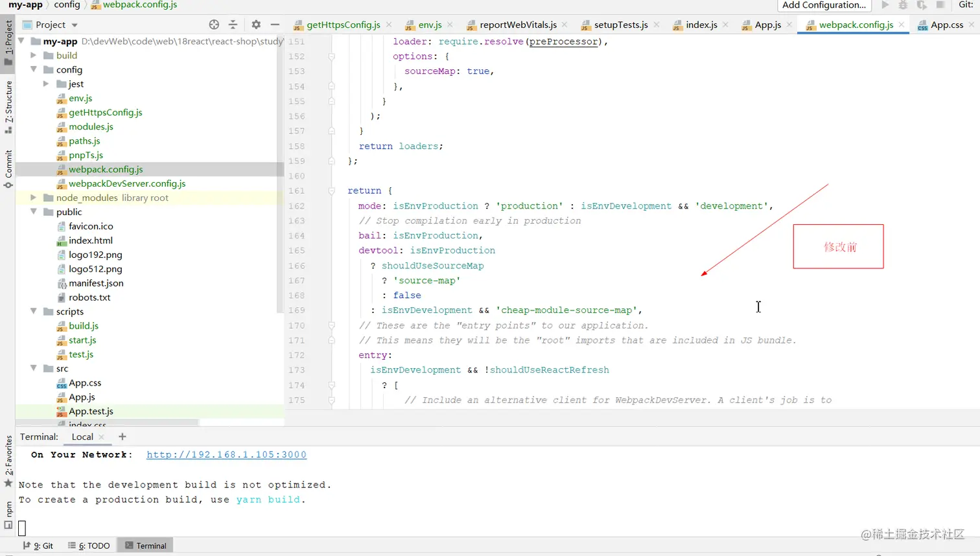Select index.html in public folder

coord(90,240)
